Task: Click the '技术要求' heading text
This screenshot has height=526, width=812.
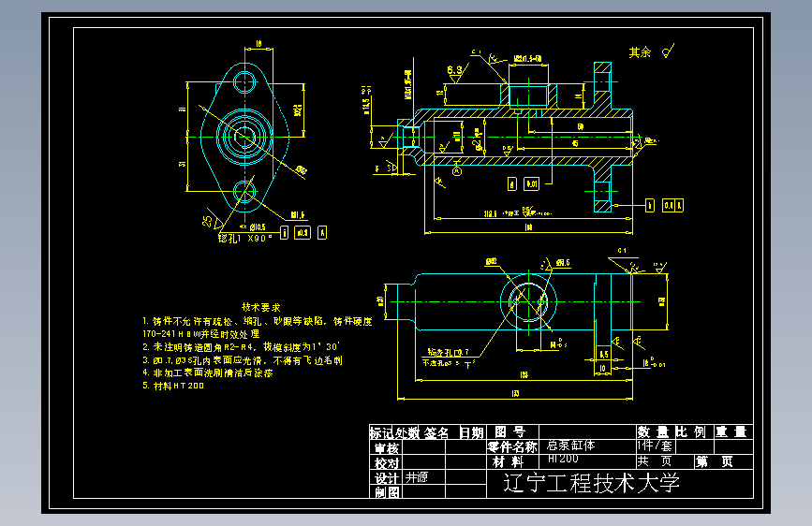Action: [x=260, y=307]
